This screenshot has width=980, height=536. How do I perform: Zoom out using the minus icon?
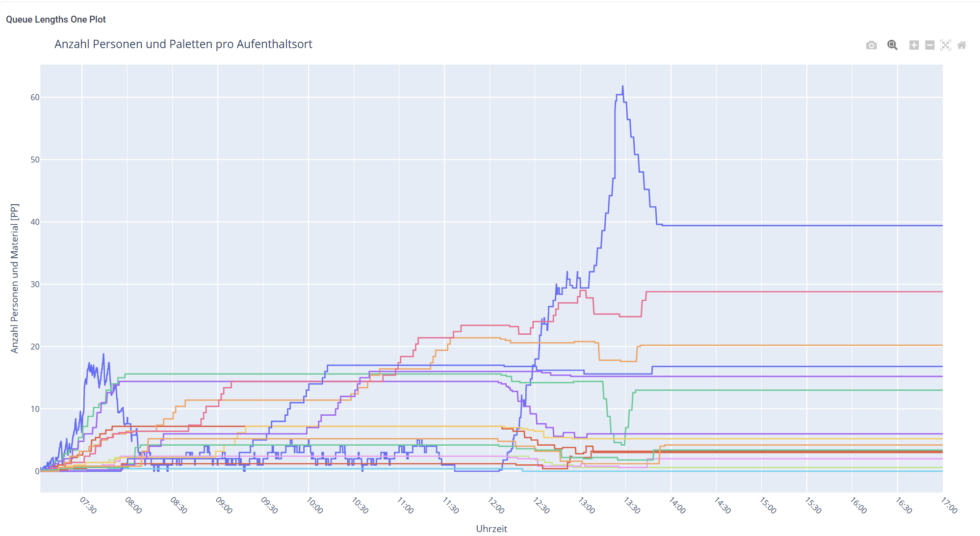[929, 45]
